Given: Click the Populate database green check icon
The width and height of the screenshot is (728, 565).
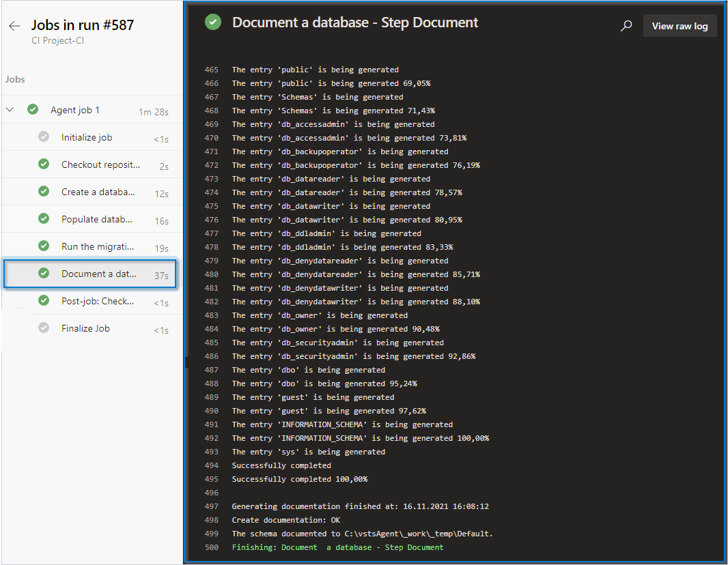Looking at the screenshot, I should pos(44,219).
